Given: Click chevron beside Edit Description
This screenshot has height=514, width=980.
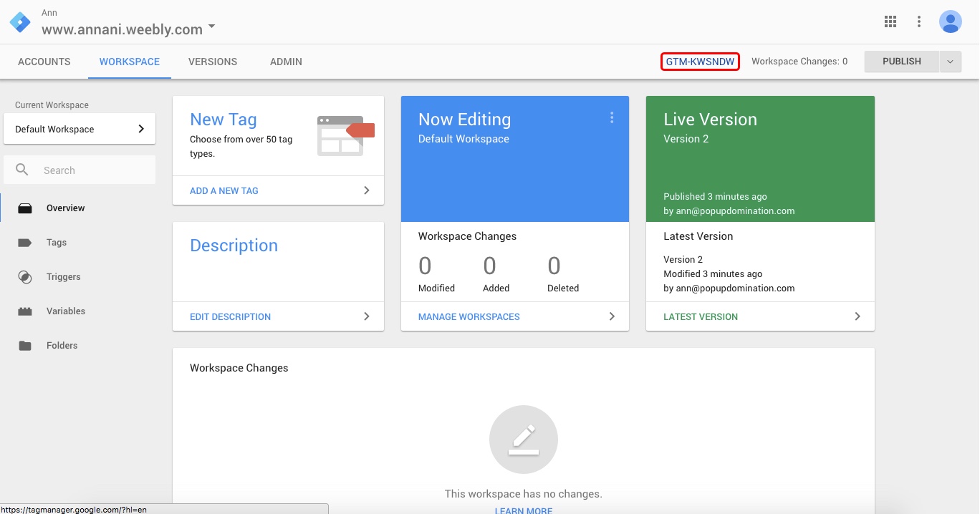Looking at the screenshot, I should [367, 316].
